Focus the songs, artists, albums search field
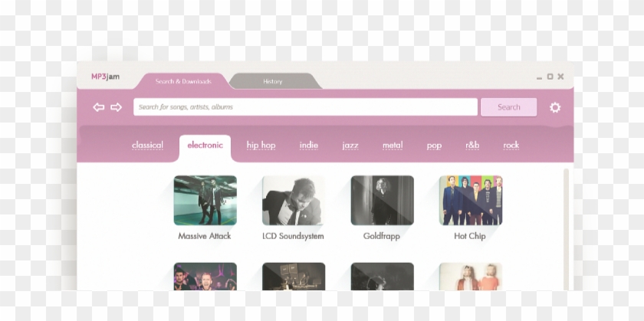This screenshot has width=644, height=321. click(305, 107)
